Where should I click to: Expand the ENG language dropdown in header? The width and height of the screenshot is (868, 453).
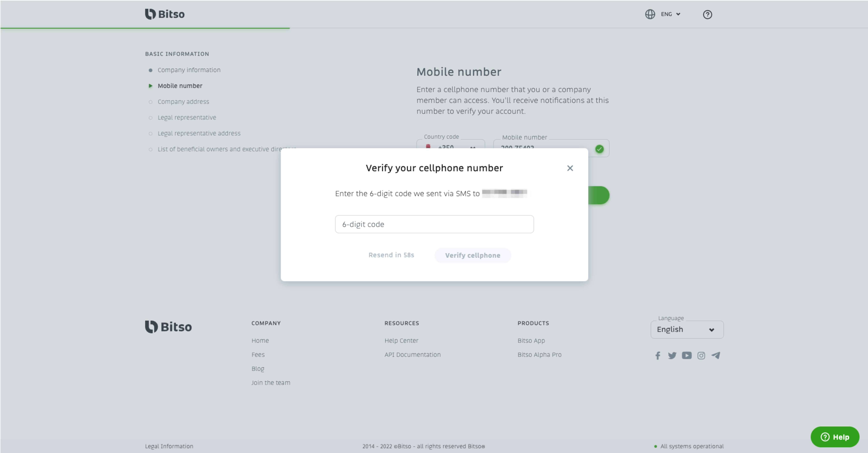671,14
